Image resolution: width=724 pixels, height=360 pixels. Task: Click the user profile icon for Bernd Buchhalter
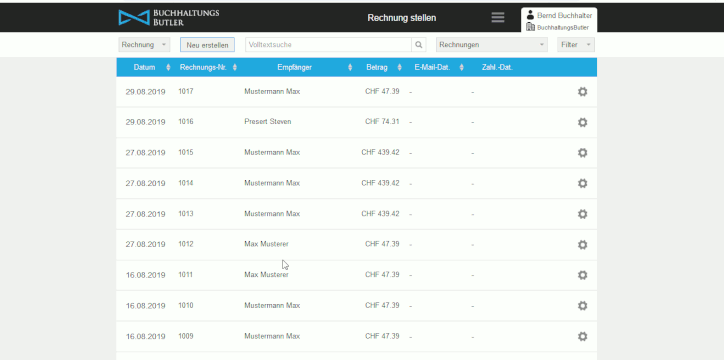coord(530,15)
